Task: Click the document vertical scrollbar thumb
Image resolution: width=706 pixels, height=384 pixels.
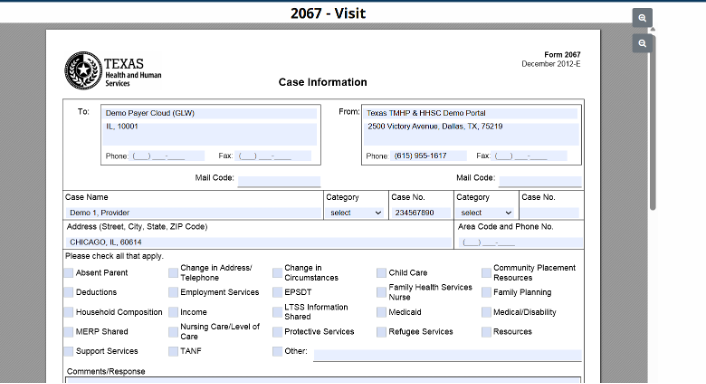Action: 652,122
